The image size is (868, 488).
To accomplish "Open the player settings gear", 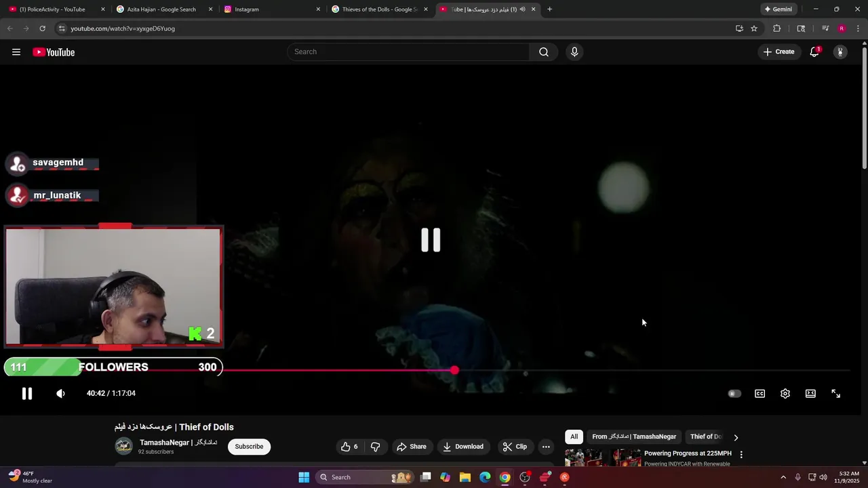I will coord(785,394).
